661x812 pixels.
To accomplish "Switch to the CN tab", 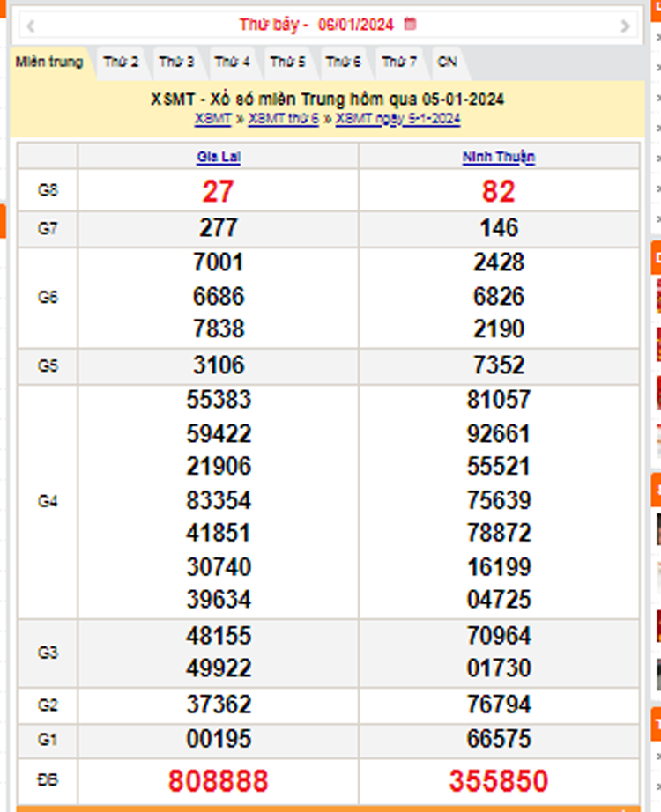I will click(x=447, y=63).
